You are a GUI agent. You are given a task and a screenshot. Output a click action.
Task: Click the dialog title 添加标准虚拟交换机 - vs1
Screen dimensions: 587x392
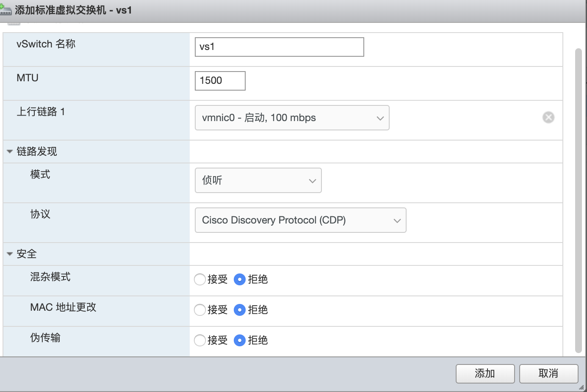(x=73, y=10)
